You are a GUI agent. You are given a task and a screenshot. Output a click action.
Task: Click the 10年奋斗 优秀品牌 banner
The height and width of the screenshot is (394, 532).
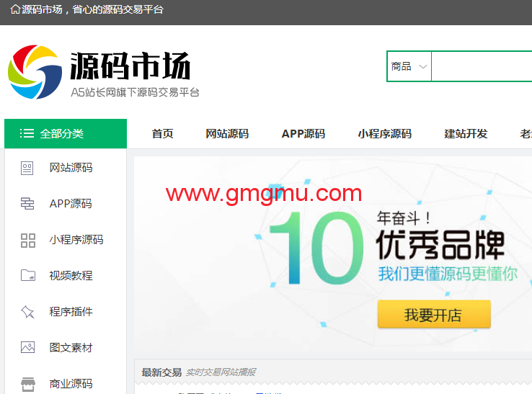click(333, 254)
